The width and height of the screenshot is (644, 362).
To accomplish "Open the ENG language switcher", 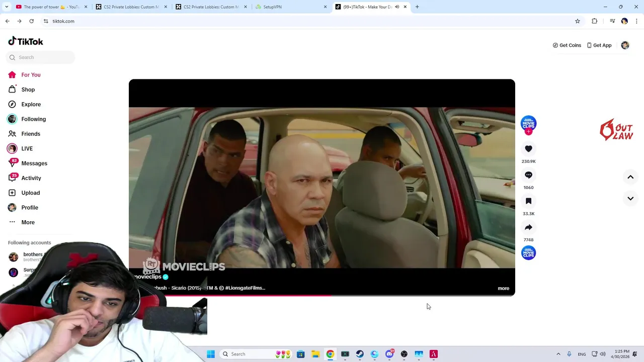I will click(582, 354).
